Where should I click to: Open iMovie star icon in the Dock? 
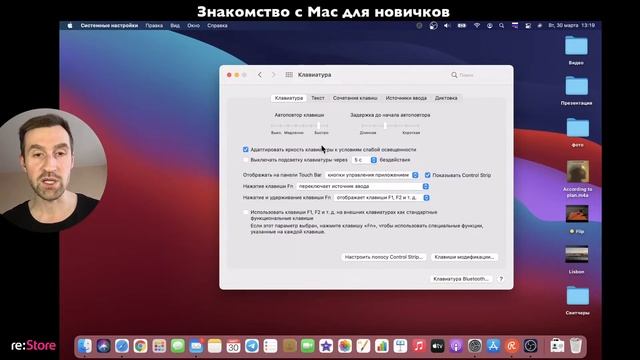click(326, 346)
